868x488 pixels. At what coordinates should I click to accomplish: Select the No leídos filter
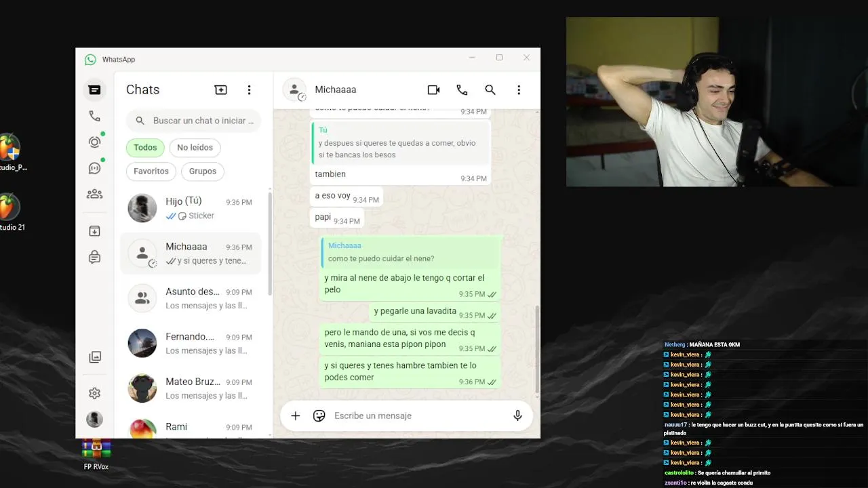click(195, 147)
